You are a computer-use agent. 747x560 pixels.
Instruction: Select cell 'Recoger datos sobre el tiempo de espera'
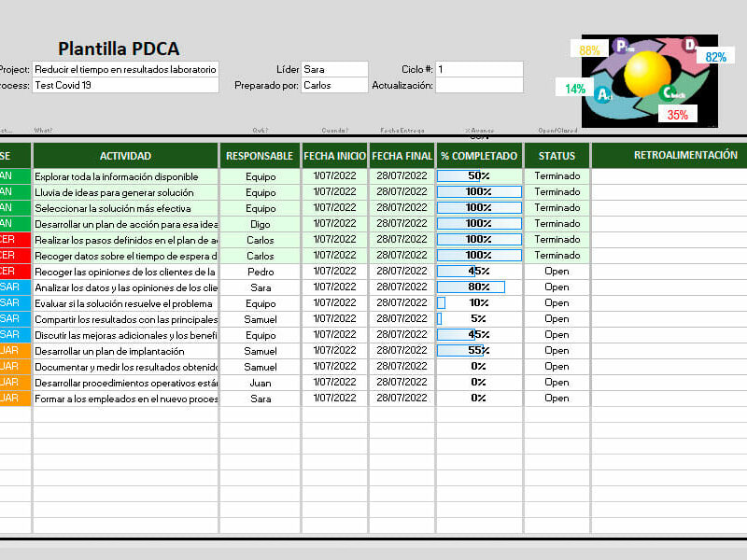[x=126, y=256]
